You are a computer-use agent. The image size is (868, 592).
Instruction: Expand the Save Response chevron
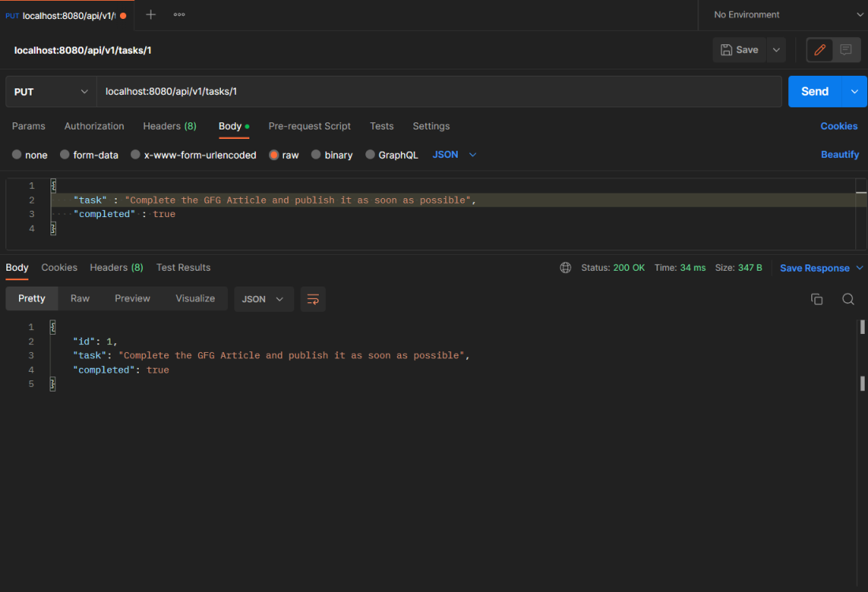[859, 268]
